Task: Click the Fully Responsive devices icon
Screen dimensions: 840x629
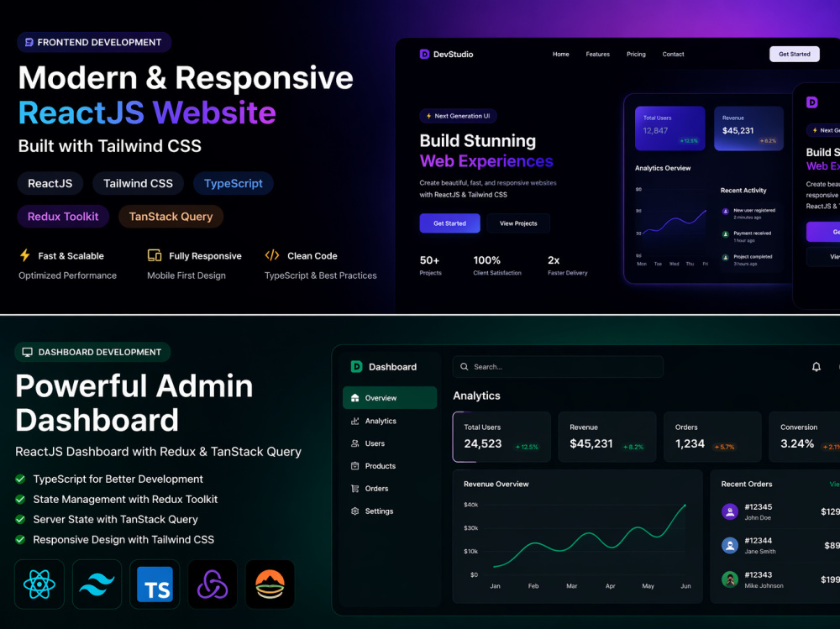Action: (155, 255)
